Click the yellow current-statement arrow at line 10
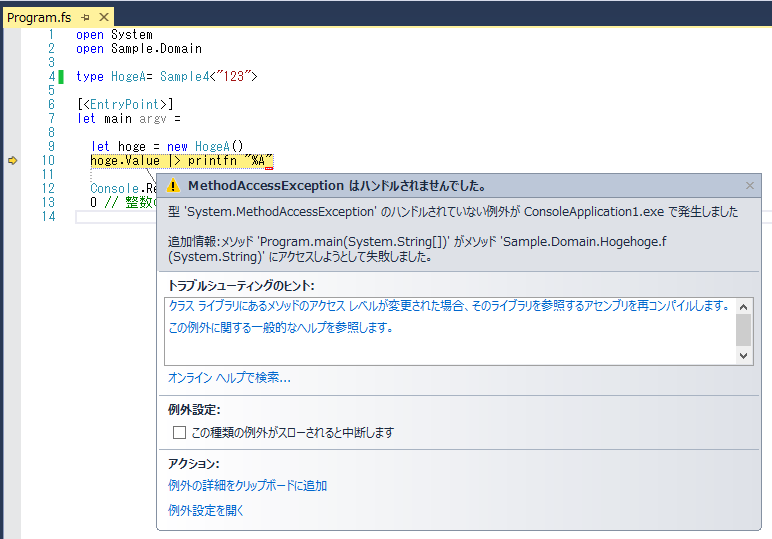This screenshot has width=772, height=539. (x=12, y=160)
